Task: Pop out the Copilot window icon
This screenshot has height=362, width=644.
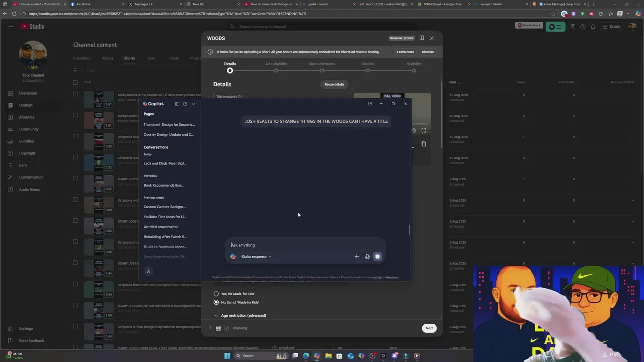Action: [370, 104]
